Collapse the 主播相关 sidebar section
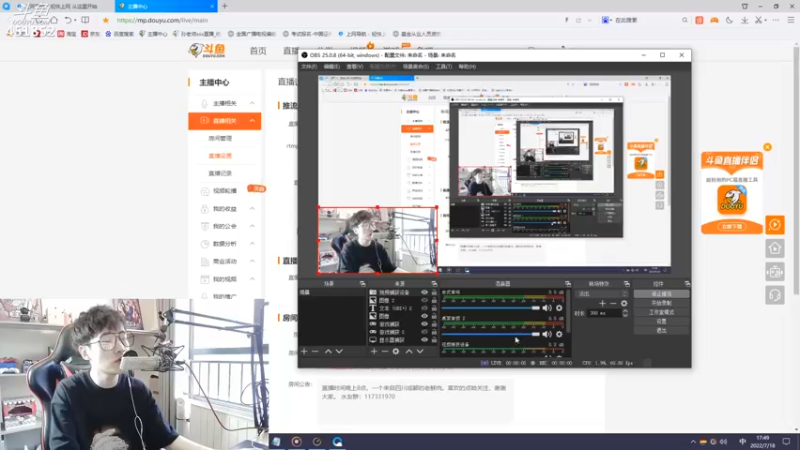Viewport: 800px width, 450px height. [x=252, y=103]
